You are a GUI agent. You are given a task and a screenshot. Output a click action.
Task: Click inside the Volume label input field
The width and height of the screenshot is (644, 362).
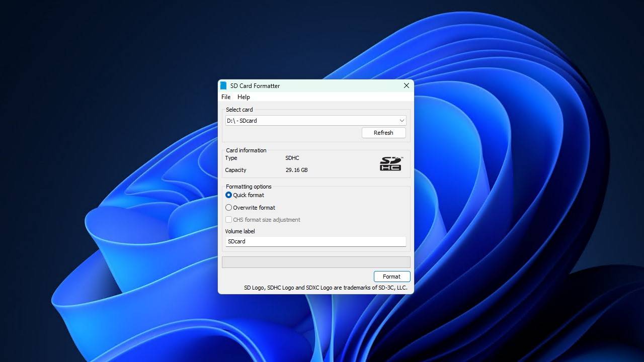click(315, 241)
